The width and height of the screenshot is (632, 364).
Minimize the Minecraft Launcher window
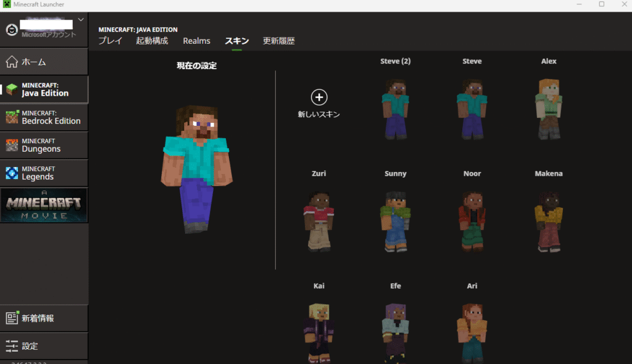tap(579, 4)
